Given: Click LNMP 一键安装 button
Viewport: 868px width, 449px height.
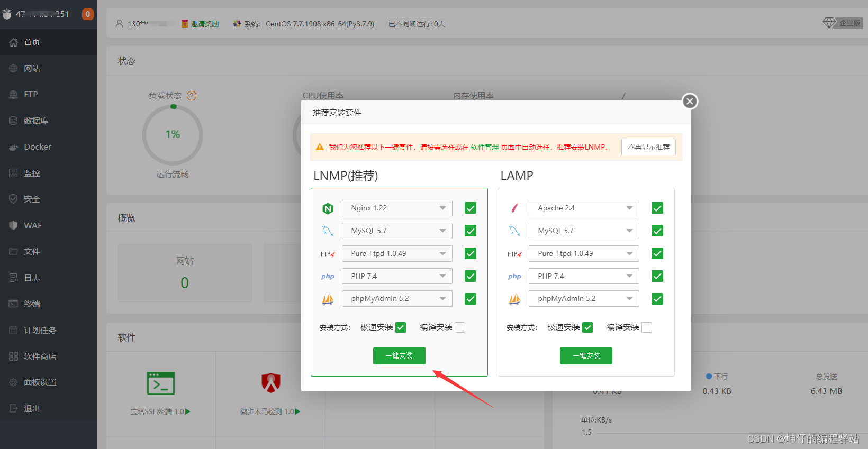Looking at the screenshot, I should 399,356.
